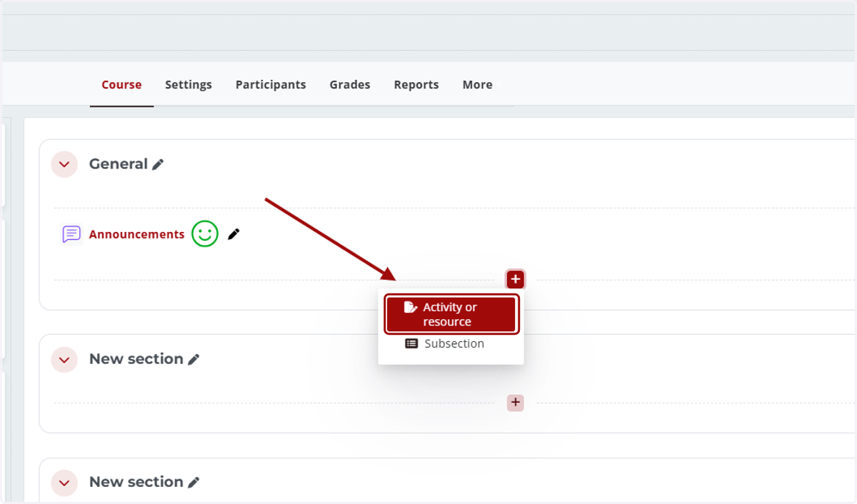This screenshot has width=857, height=504.
Task: Choose Activity or resource
Action: pos(451,314)
